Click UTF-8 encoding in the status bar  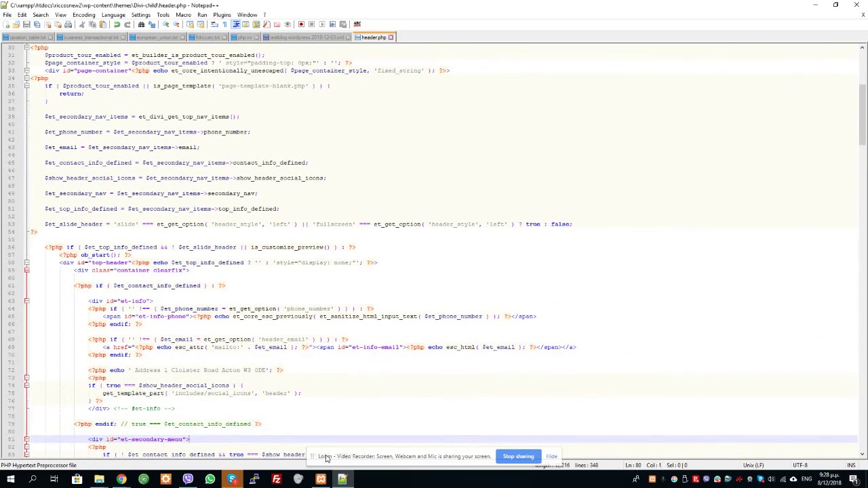pos(800,465)
